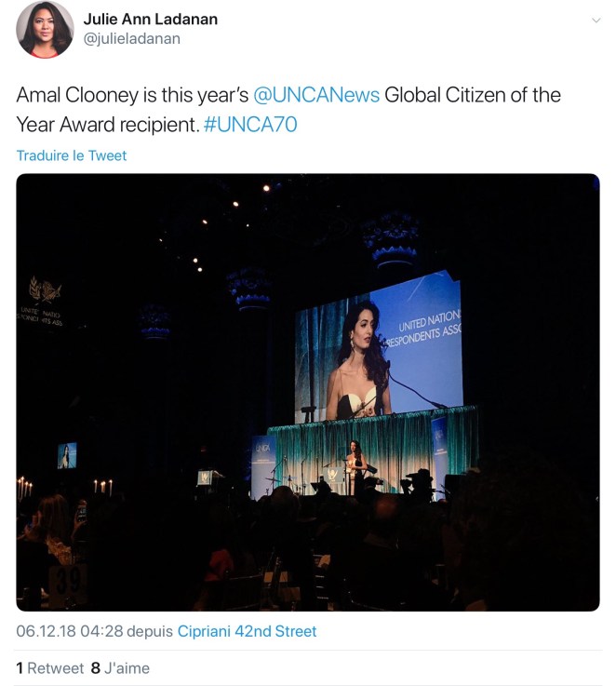Expand the tweet options chevron
The height and width of the screenshot is (686, 616).
[596, 20]
